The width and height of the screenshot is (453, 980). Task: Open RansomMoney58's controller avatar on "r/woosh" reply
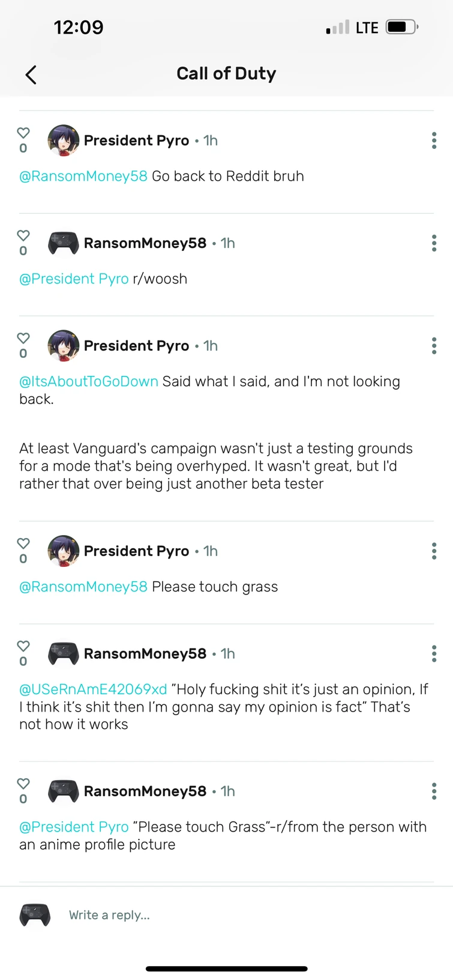tap(63, 243)
